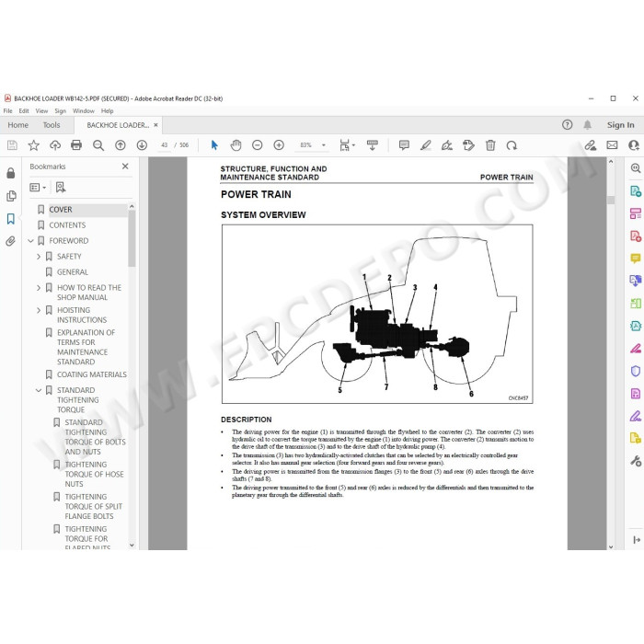Expand HOW TO READ THE SHOP MANUAL bookmark

pyautogui.click(x=39, y=287)
